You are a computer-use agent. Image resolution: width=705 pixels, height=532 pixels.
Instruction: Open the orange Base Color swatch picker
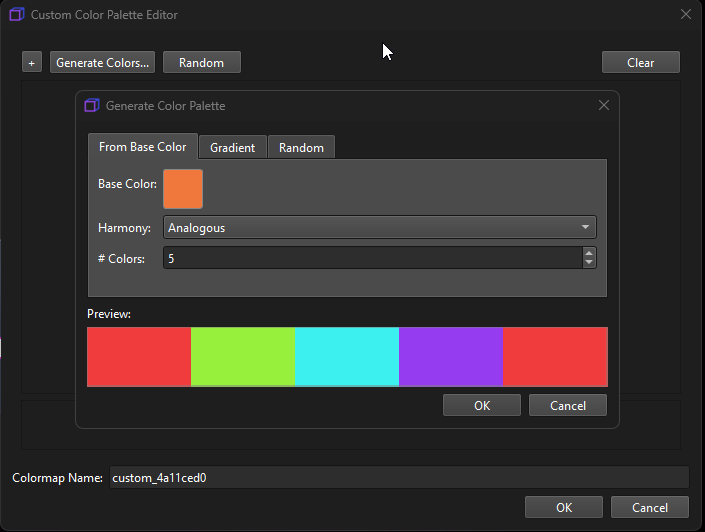click(x=183, y=189)
